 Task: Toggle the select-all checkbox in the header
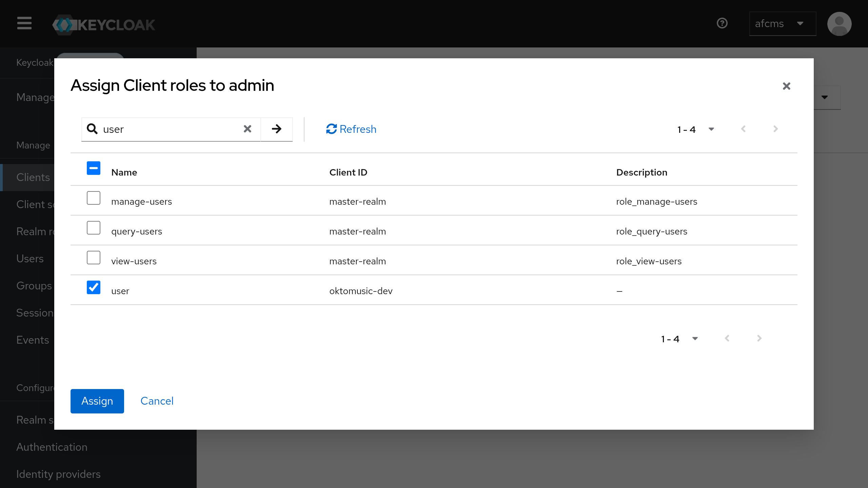[93, 168]
